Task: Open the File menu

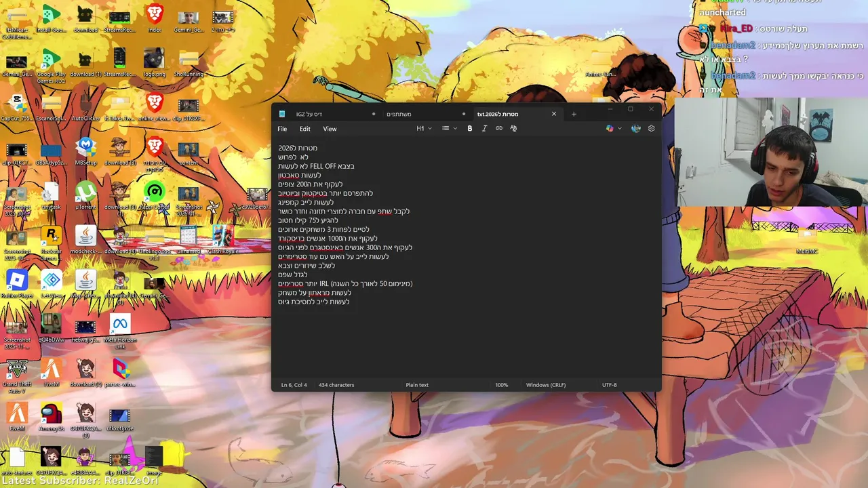Action: tap(282, 129)
